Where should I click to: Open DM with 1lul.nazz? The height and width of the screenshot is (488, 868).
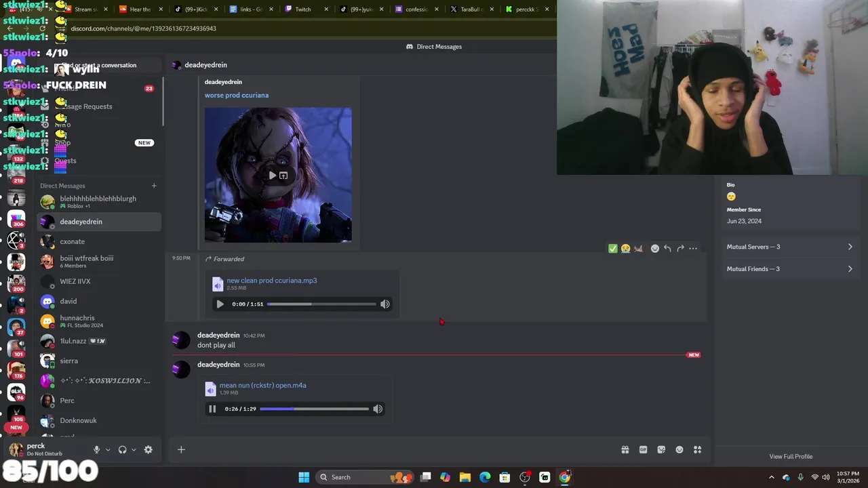pyautogui.click(x=99, y=341)
